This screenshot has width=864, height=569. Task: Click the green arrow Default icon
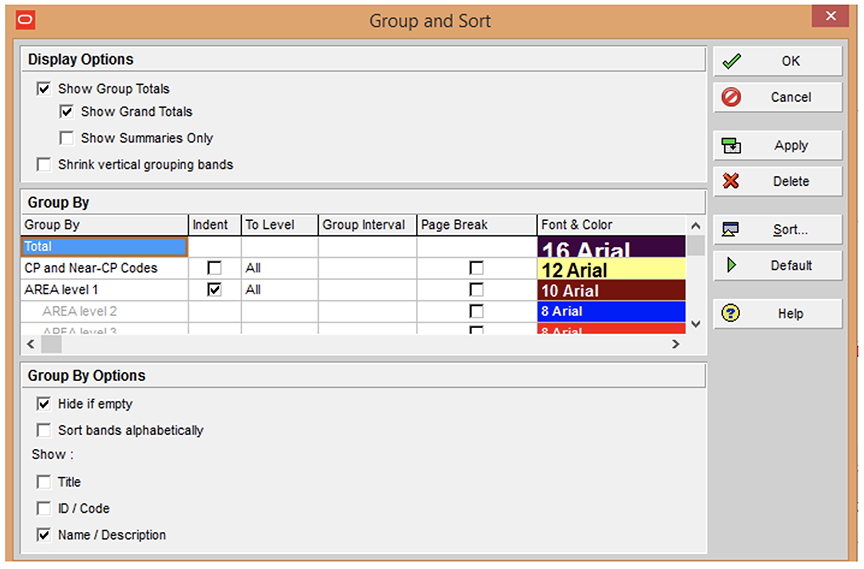click(732, 265)
